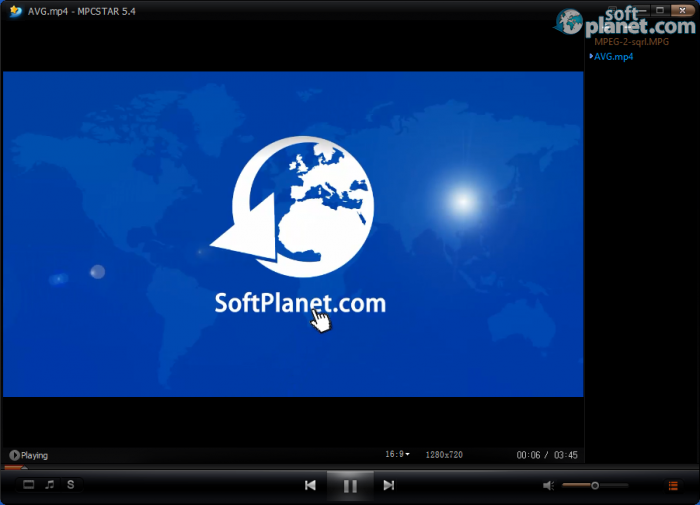Image resolution: width=700 pixels, height=505 pixels.
Task: Select AVG.mp4 in the playlist
Action: pyautogui.click(x=613, y=57)
